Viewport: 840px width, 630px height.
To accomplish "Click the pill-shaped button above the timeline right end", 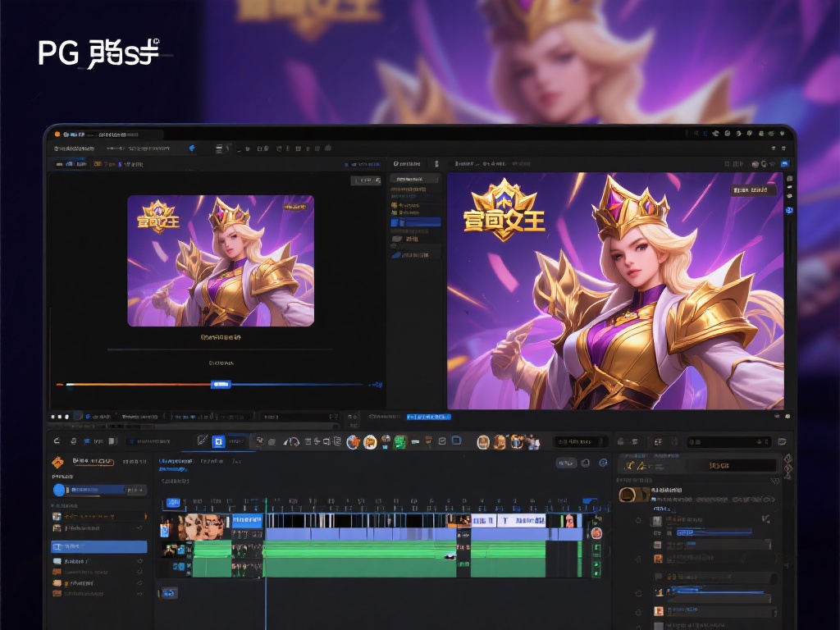I will coord(567,463).
